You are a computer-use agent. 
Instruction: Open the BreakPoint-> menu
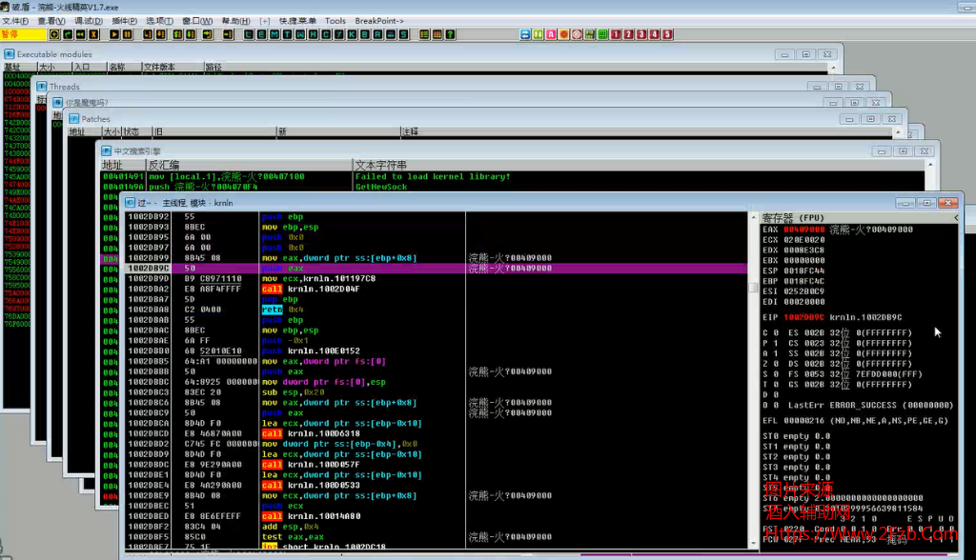click(378, 20)
